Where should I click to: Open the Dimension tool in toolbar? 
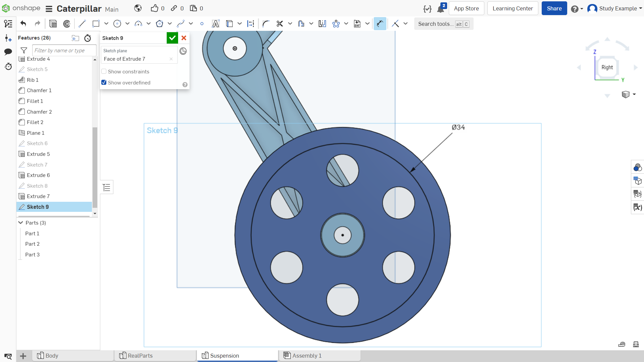(x=380, y=24)
